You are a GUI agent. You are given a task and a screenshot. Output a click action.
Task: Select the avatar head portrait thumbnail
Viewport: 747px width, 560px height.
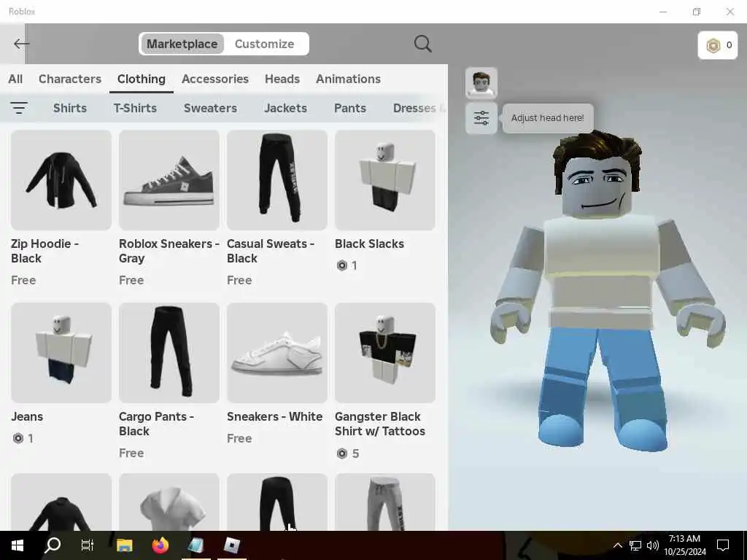coord(481,83)
